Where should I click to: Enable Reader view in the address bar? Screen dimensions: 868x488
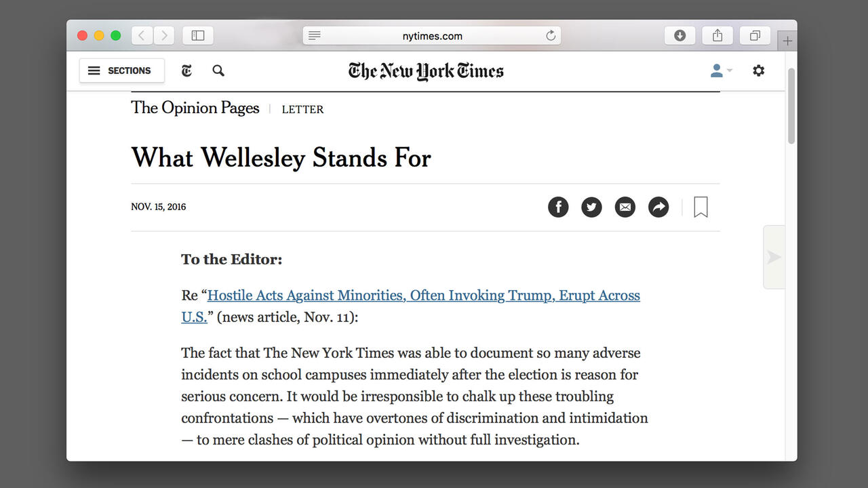pyautogui.click(x=314, y=35)
